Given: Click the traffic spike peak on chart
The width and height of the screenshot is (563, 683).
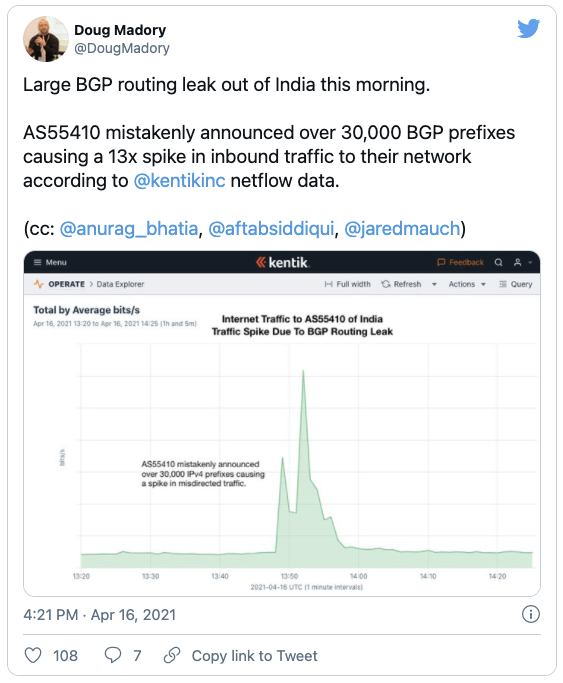Looking at the screenshot, I should 303,371.
